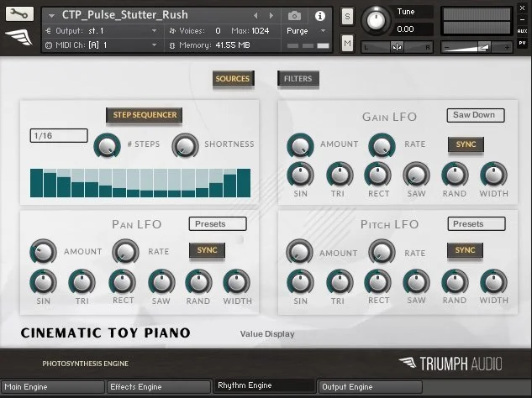Click the Max voices 1024 value
Viewport: 532px width, 398px height.
(x=261, y=31)
